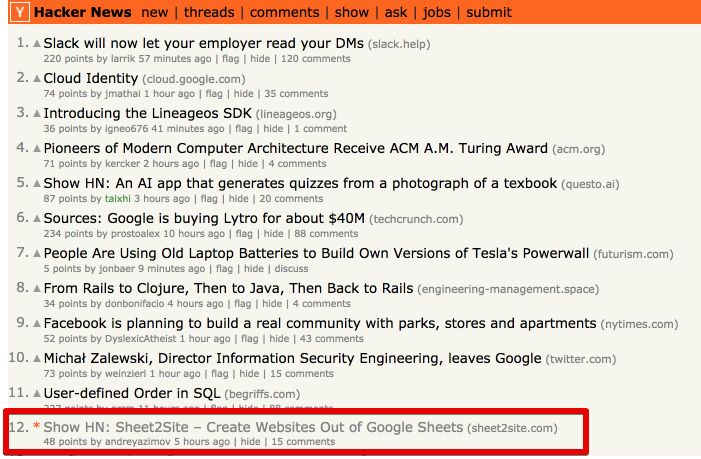701x459 pixels.
Task: Open the threads page
Action: pos(209,12)
